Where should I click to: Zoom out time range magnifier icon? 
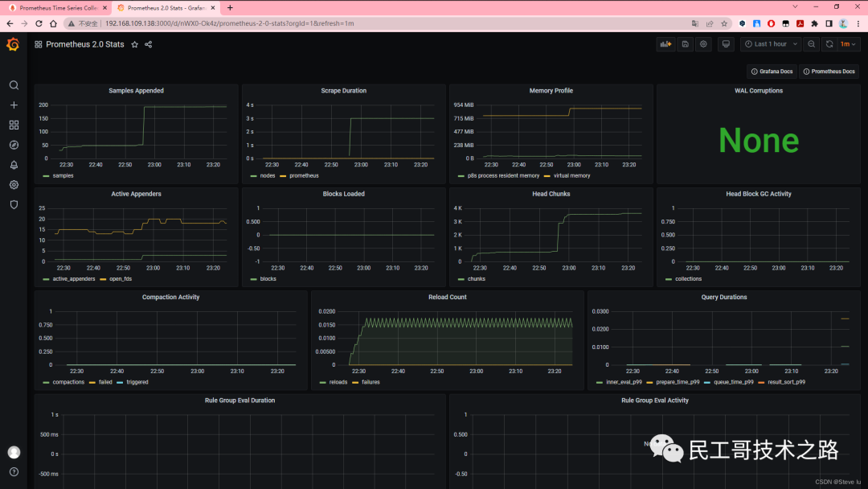812,44
